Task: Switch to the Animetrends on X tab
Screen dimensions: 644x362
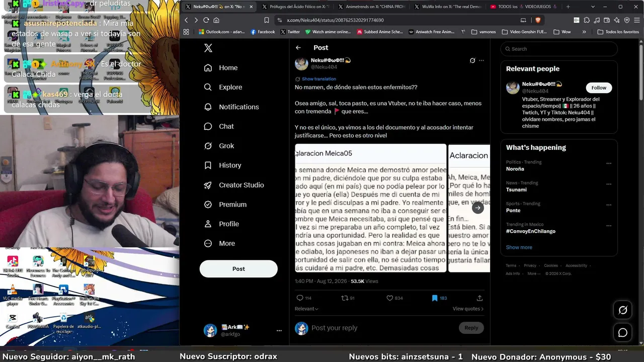Action: (371, 7)
